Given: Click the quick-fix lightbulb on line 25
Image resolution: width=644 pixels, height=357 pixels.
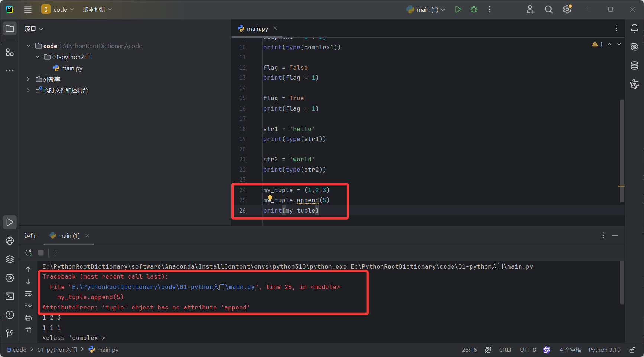Looking at the screenshot, I should click(x=270, y=198).
